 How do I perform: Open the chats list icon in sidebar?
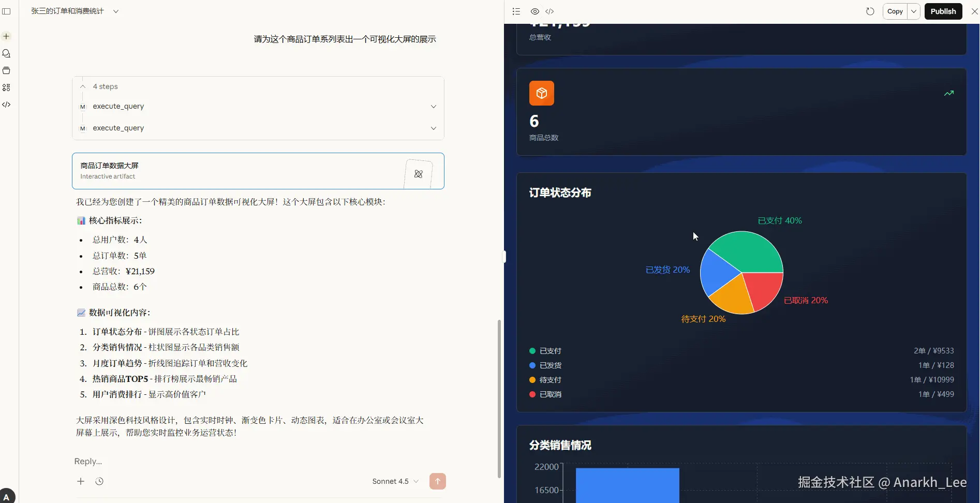(6, 53)
